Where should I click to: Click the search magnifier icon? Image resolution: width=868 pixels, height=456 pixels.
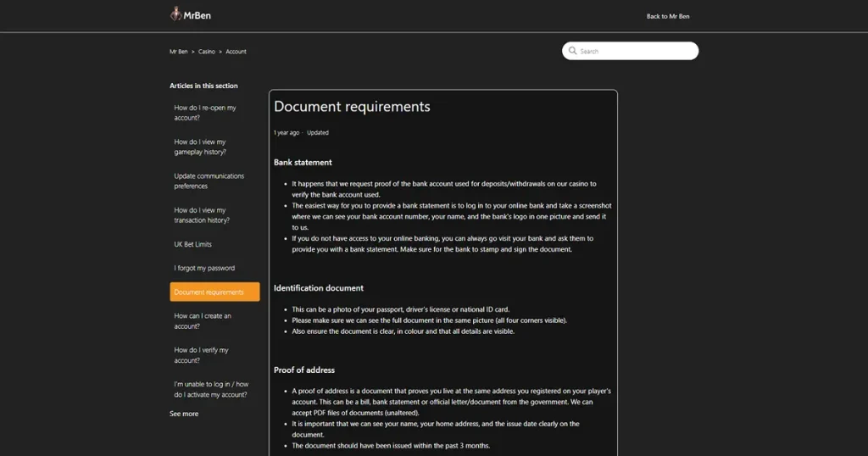pyautogui.click(x=572, y=50)
